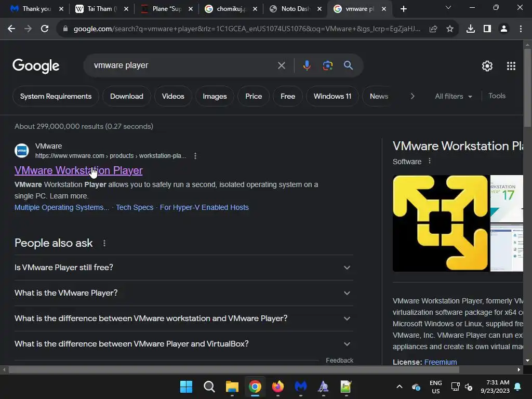Select the Videos filter chip
Image resolution: width=532 pixels, height=399 pixels.
173,96
